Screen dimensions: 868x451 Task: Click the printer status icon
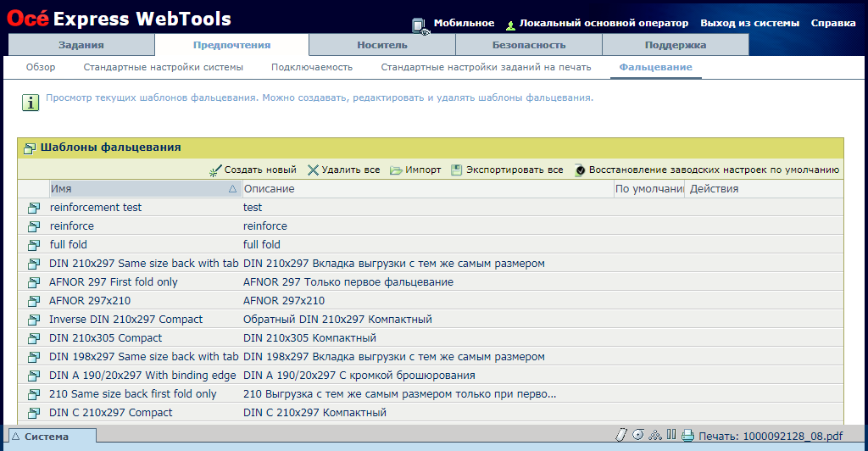point(687,436)
